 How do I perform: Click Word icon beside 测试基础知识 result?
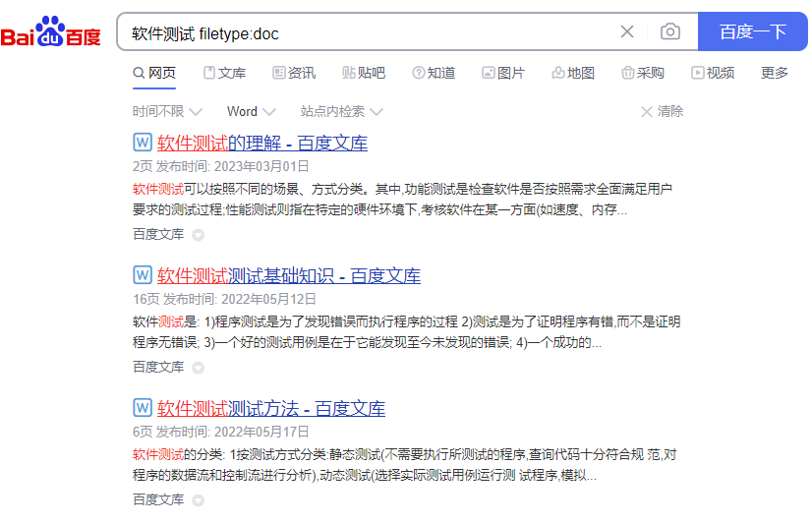tap(143, 274)
